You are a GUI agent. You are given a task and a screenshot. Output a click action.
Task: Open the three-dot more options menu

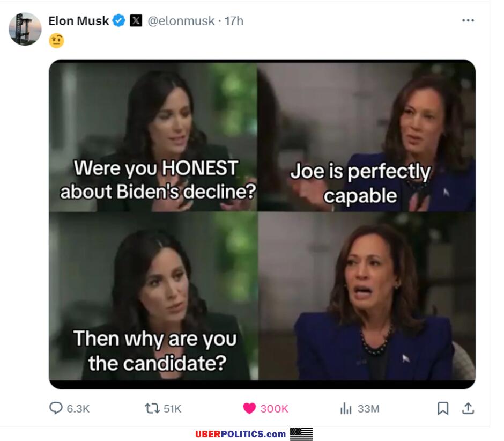(468, 20)
